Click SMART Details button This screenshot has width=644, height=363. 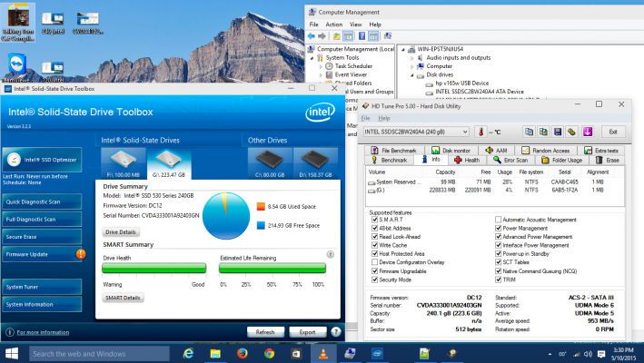pos(123,298)
